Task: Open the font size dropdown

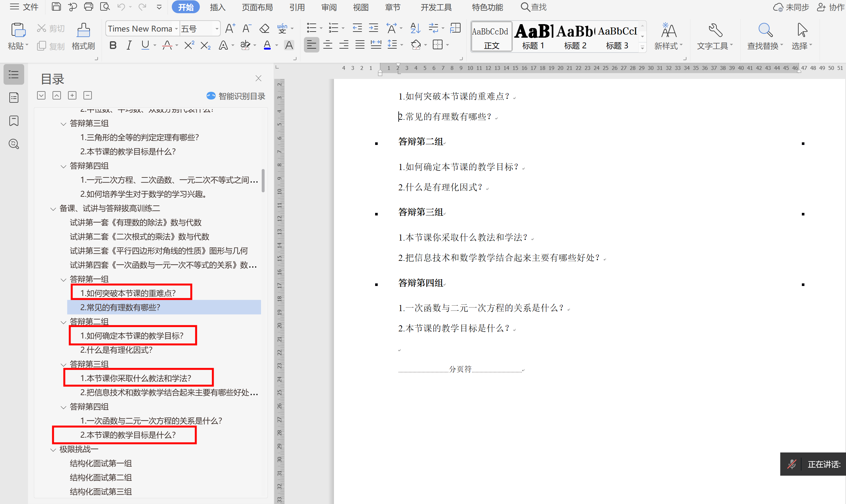Action: tap(217, 29)
